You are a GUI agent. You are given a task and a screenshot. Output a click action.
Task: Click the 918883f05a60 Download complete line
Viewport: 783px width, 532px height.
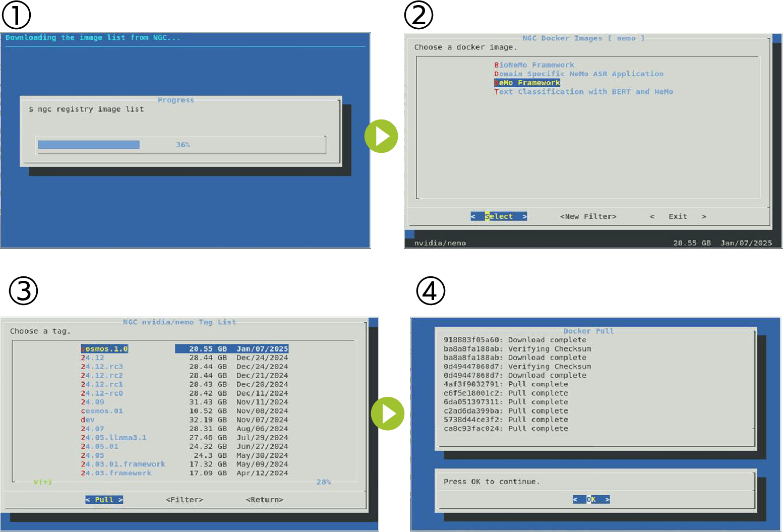coord(515,340)
